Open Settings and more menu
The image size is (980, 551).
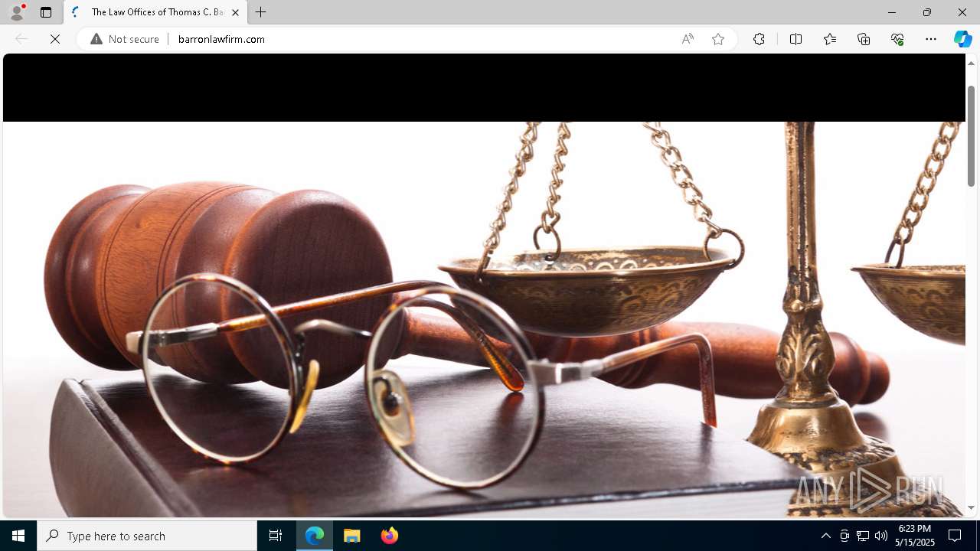[x=931, y=39]
